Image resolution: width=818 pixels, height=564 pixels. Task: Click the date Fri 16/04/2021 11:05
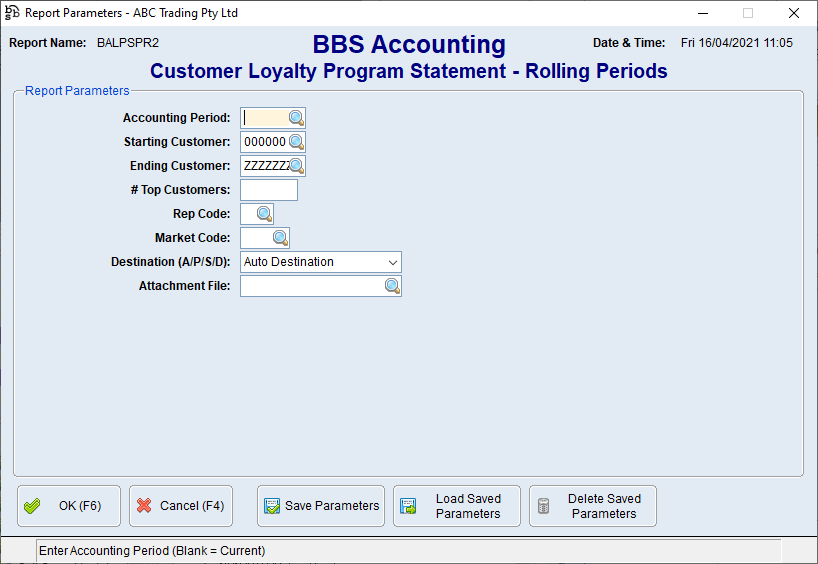(737, 43)
